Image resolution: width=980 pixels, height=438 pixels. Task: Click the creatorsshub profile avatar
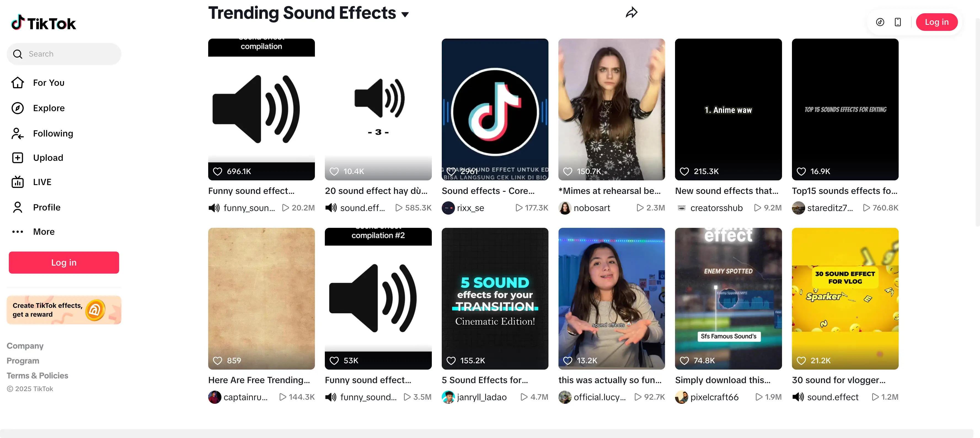[682, 208]
